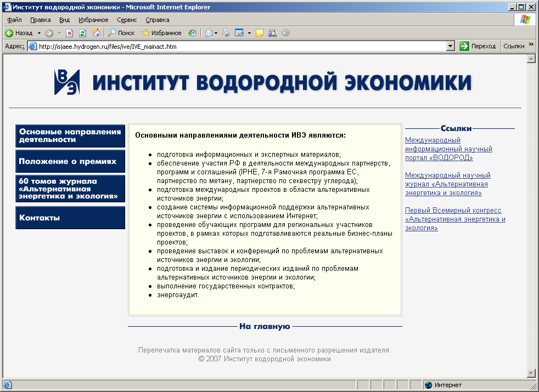
Task: Select the Контакты navigation button
Action: (x=70, y=218)
